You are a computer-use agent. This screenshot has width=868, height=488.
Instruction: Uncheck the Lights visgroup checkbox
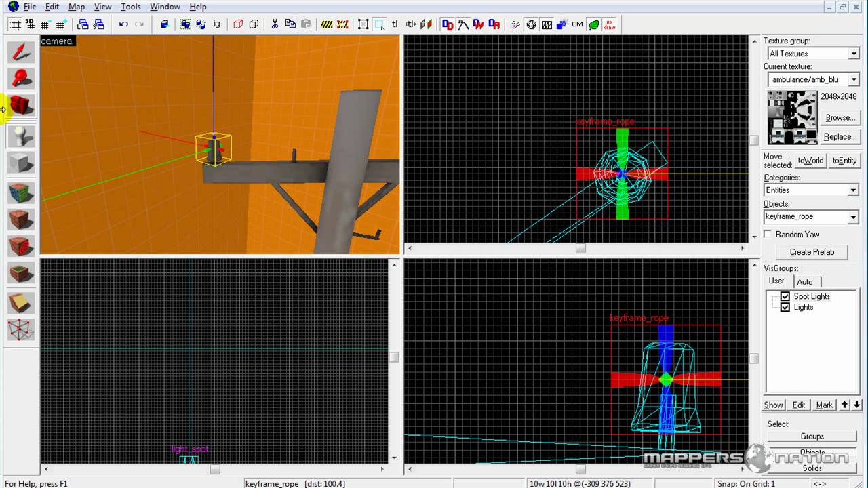pyautogui.click(x=785, y=307)
